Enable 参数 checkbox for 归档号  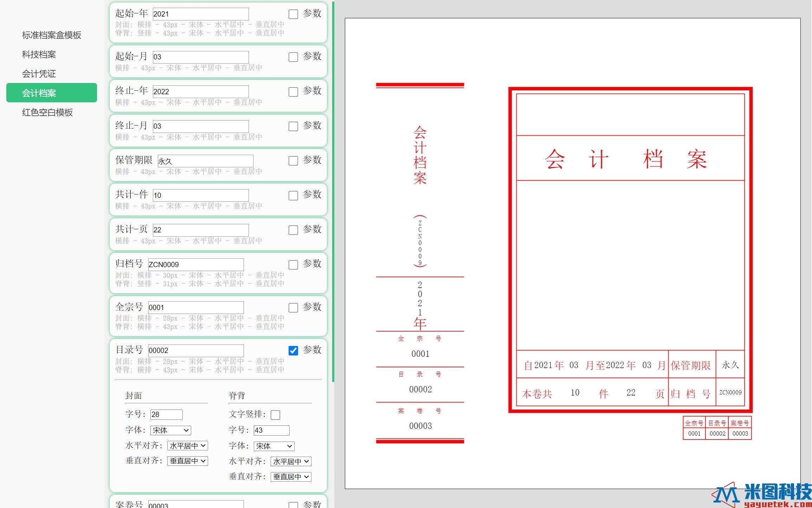point(293,264)
